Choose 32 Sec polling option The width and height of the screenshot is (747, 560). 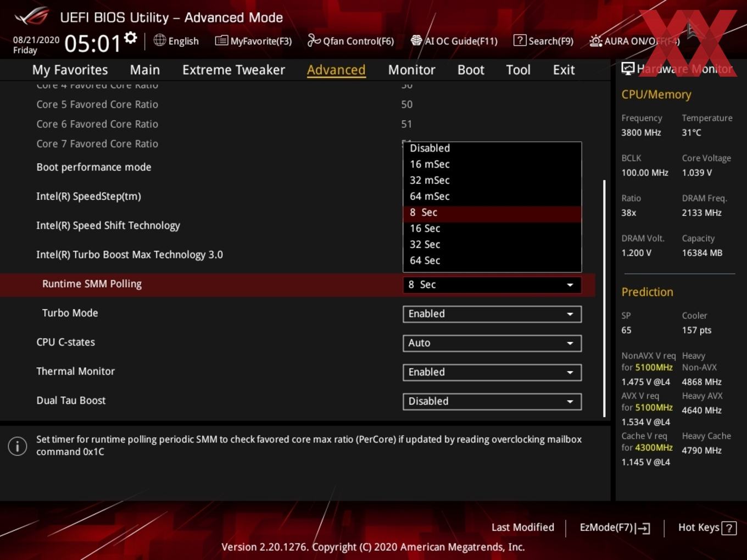[492, 244]
